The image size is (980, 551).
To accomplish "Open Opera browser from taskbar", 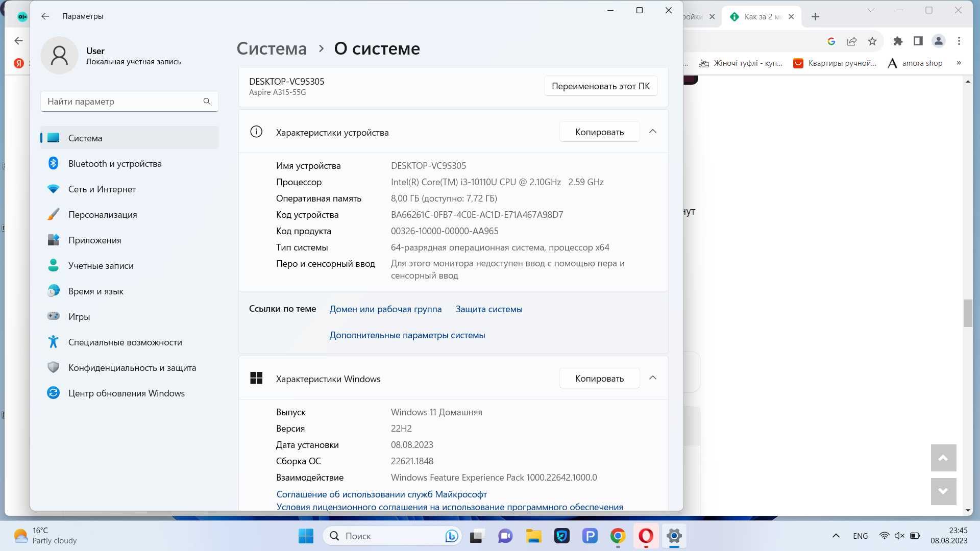I will tap(646, 536).
